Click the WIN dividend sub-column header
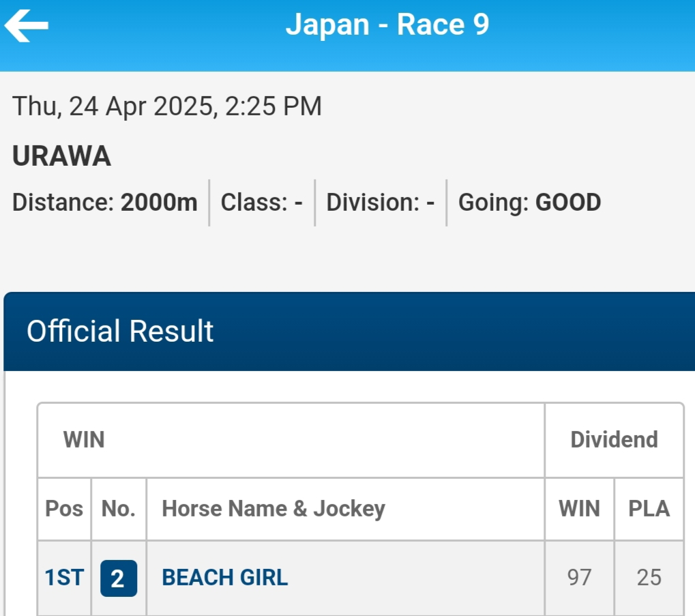 (x=579, y=509)
